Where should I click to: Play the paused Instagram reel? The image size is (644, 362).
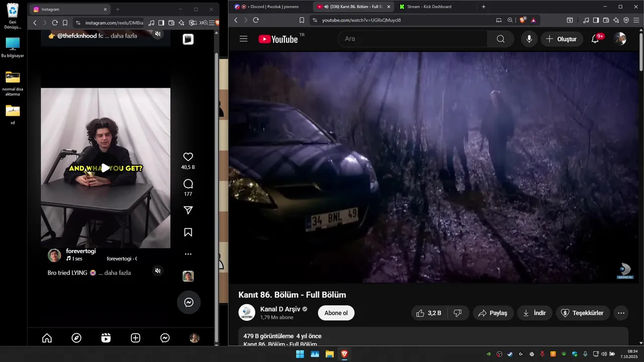(106, 168)
